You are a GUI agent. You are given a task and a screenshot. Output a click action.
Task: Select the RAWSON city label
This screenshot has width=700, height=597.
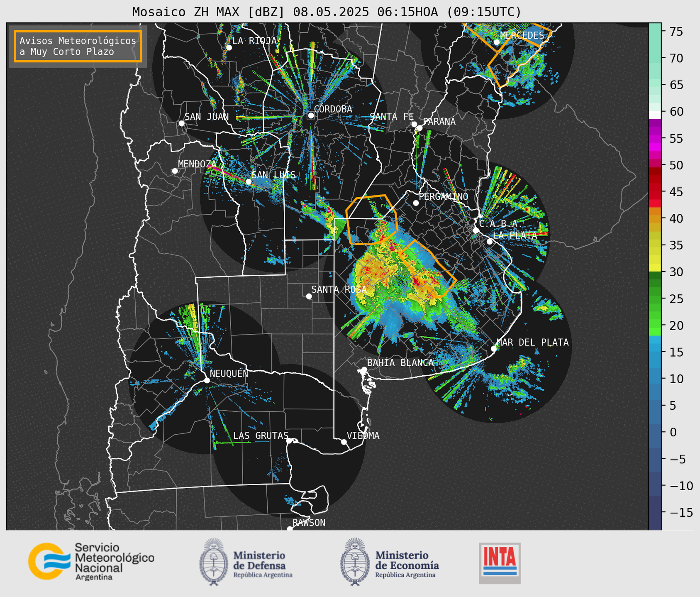(x=309, y=523)
